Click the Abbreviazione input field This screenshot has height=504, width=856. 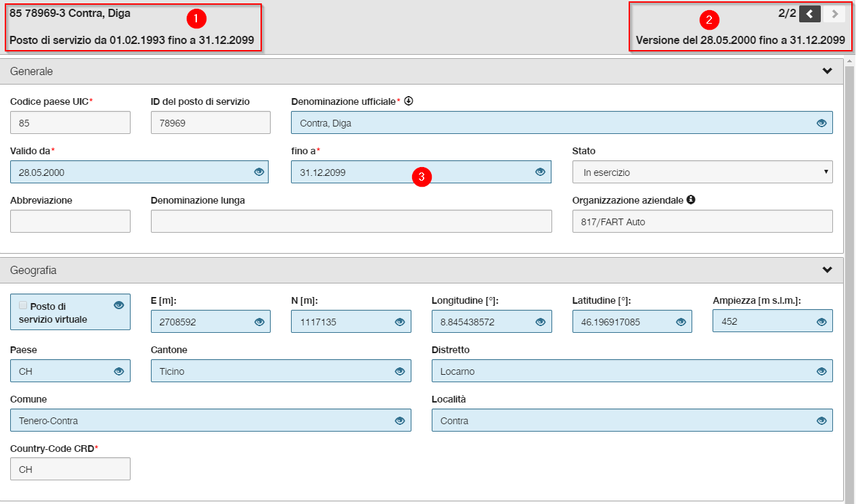[70, 221]
